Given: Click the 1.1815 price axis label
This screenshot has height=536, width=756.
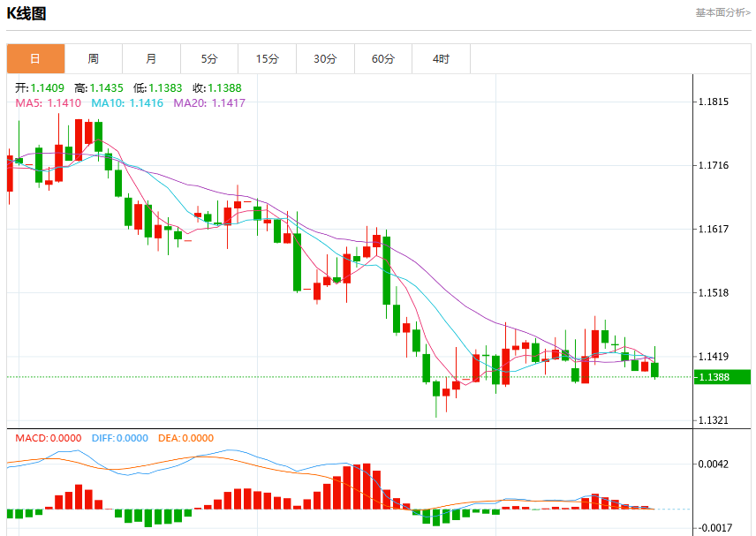Looking at the screenshot, I should (714, 102).
